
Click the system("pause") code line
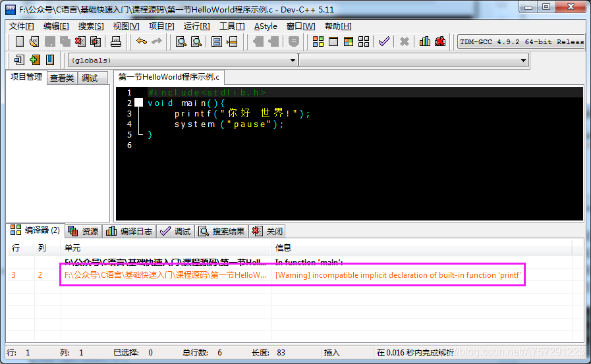tap(229, 124)
